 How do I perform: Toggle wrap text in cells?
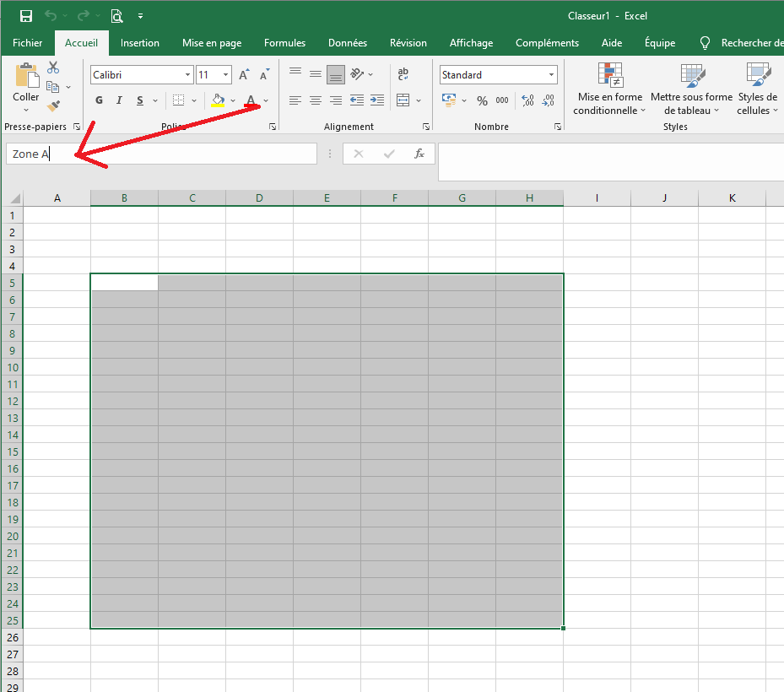[x=403, y=74]
